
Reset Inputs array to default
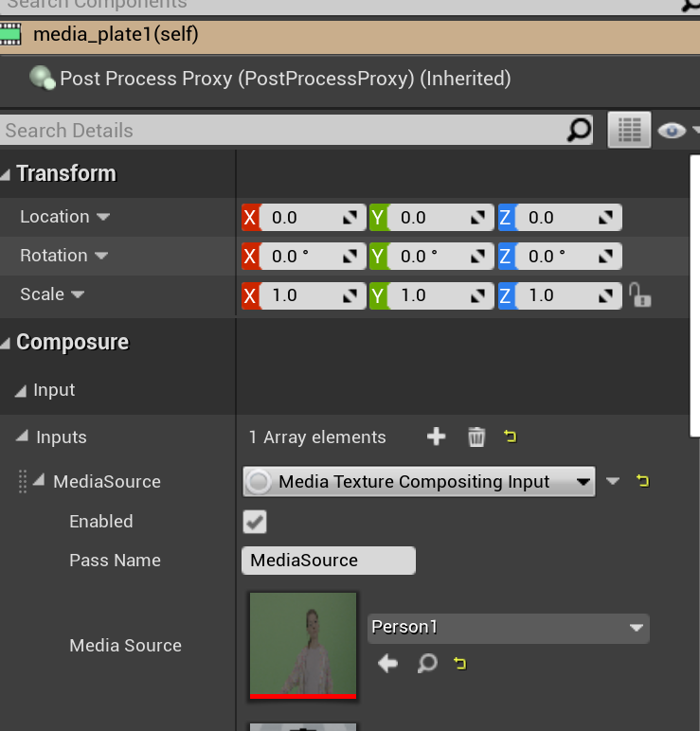(511, 437)
